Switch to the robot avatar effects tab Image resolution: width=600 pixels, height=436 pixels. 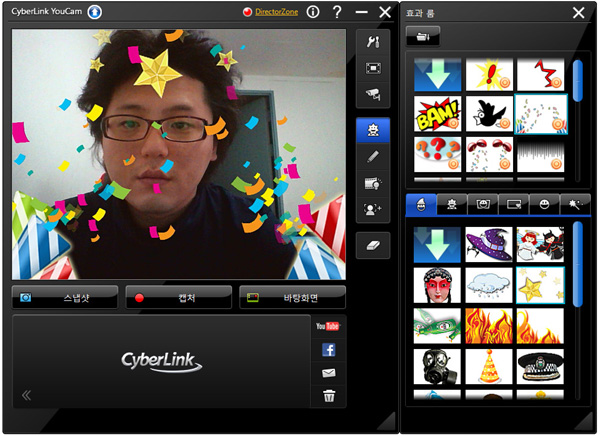[x=452, y=204]
